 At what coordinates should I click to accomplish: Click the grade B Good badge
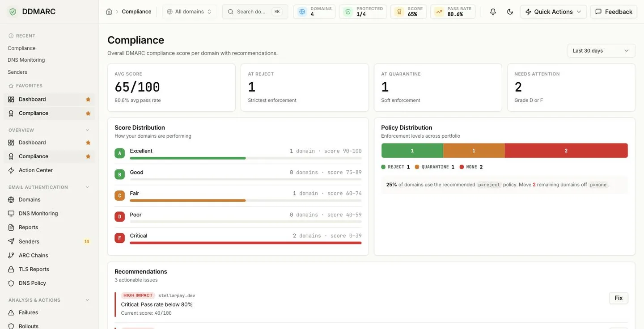coord(119,174)
